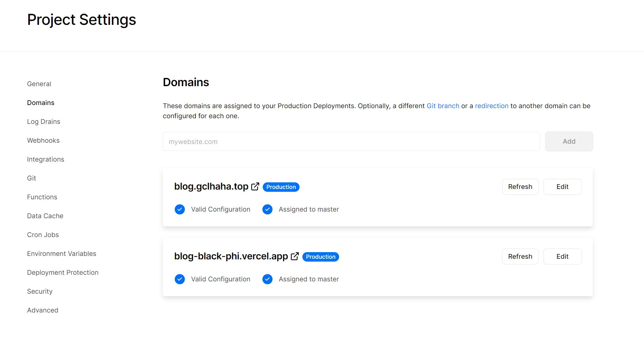Select the Security section in the sidebar
Image resolution: width=644 pixels, height=343 pixels.
pos(40,291)
